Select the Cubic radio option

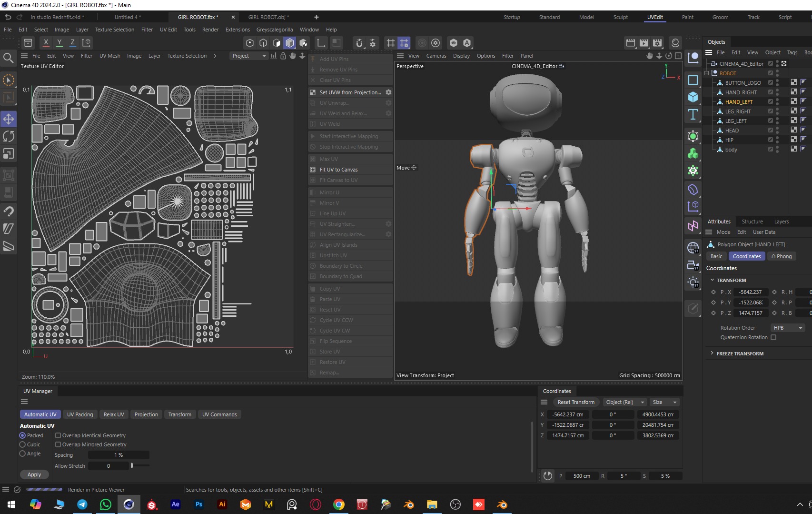tap(22, 444)
